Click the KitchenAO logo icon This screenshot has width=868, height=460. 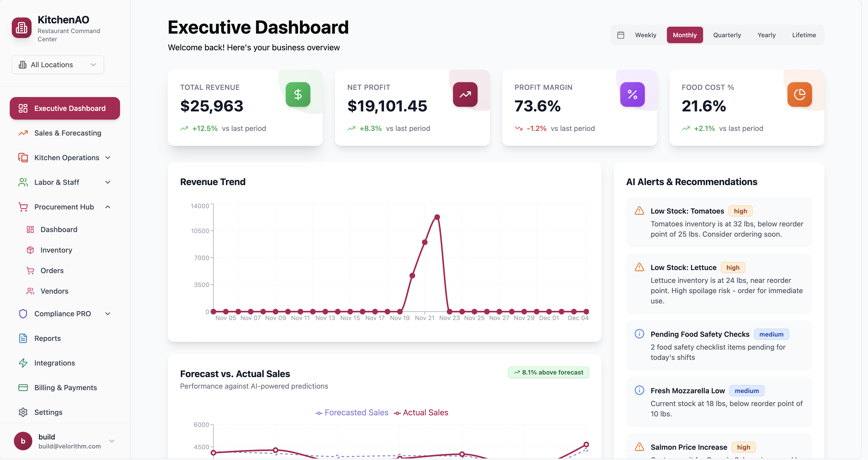[22, 27]
